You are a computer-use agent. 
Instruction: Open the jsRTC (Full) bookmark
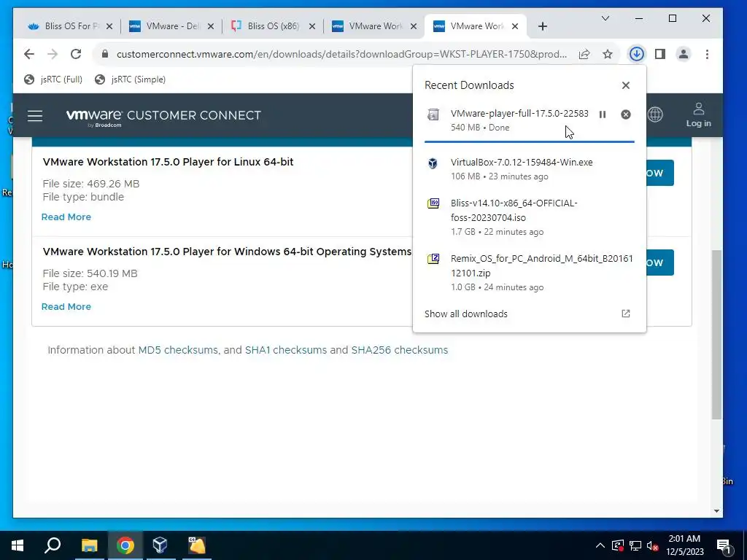pos(53,79)
